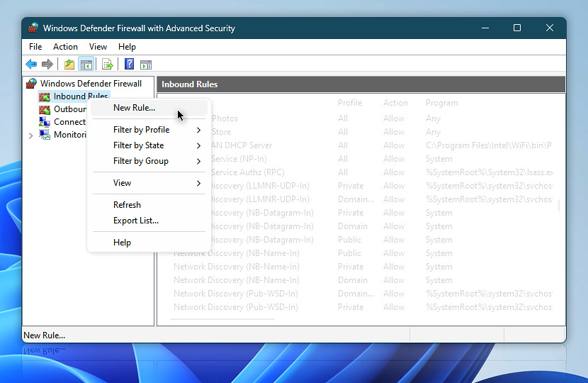Click the horizontal scrollbar of rules list

tap(222, 320)
